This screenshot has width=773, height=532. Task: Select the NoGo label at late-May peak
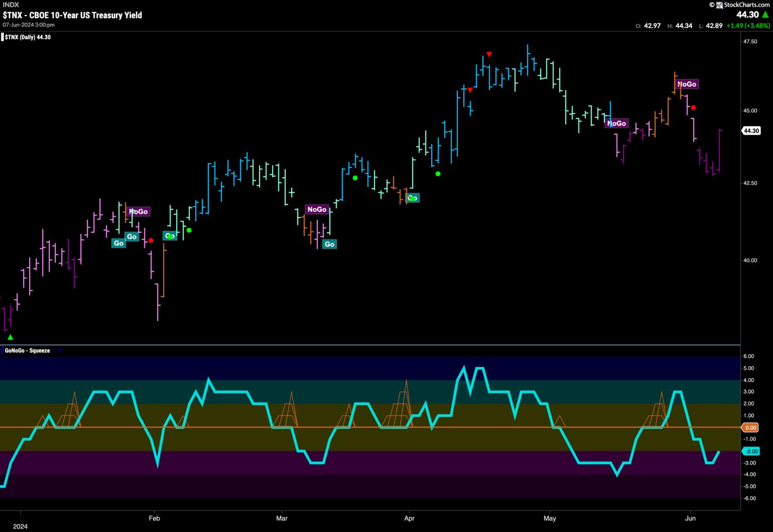[x=686, y=84]
